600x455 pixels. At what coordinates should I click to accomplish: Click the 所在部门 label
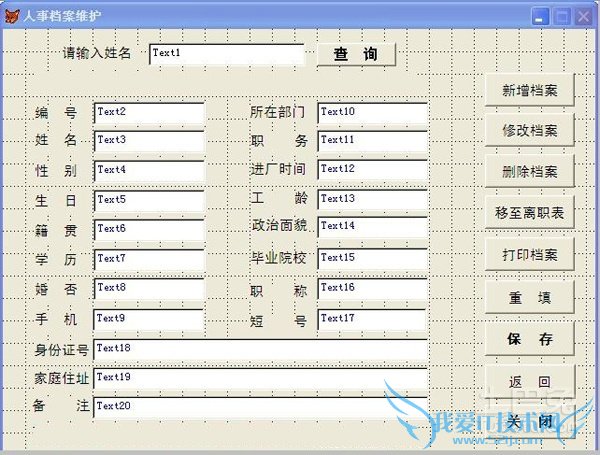pyautogui.click(x=278, y=112)
